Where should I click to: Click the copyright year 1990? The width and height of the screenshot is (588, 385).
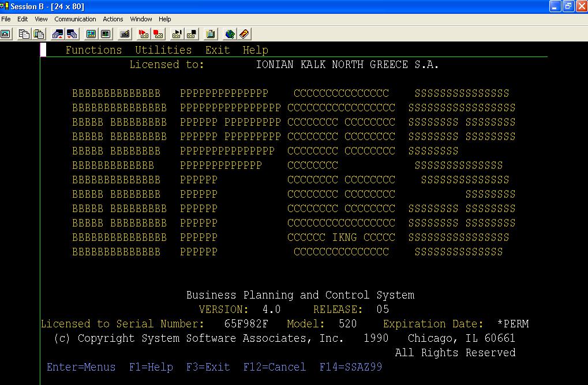tap(376, 338)
